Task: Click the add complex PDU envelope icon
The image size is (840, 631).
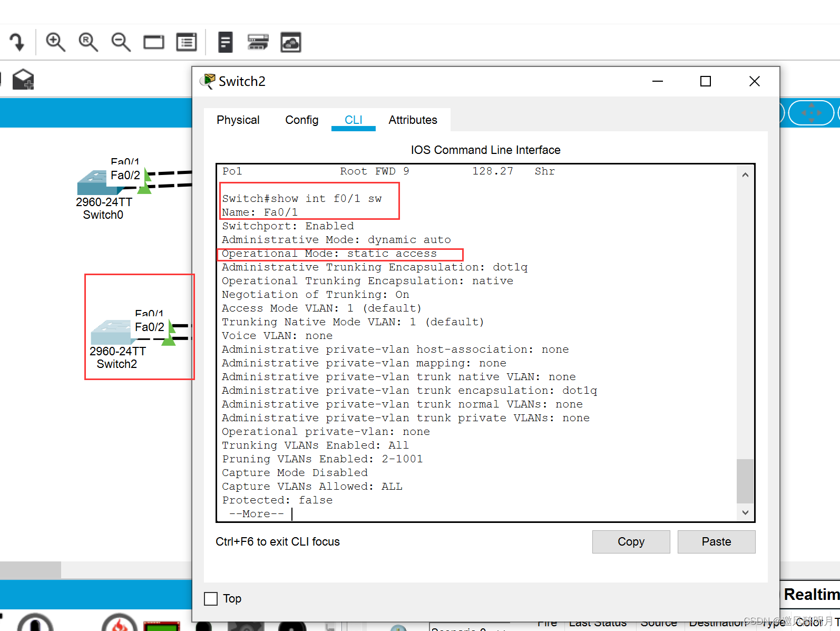Action: [x=23, y=80]
